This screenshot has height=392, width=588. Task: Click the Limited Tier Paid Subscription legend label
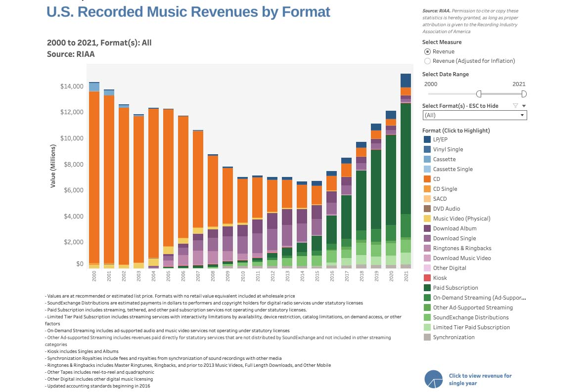click(x=471, y=327)
